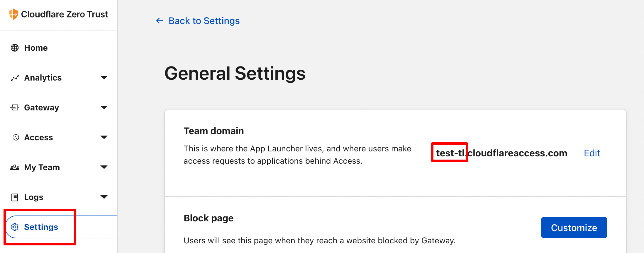644x253 pixels.
Task: Expand the Analytics dropdown arrow
Action: [104, 78]
